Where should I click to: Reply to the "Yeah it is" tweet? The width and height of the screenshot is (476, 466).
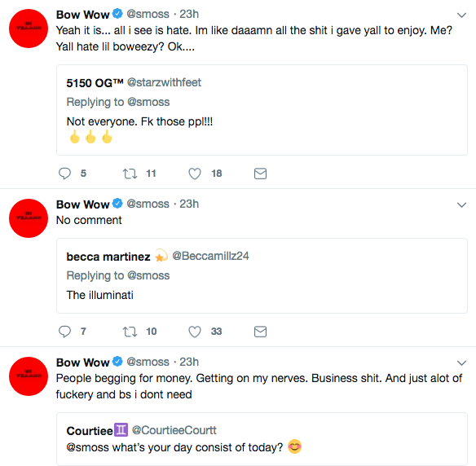click(x=64, y=174)
